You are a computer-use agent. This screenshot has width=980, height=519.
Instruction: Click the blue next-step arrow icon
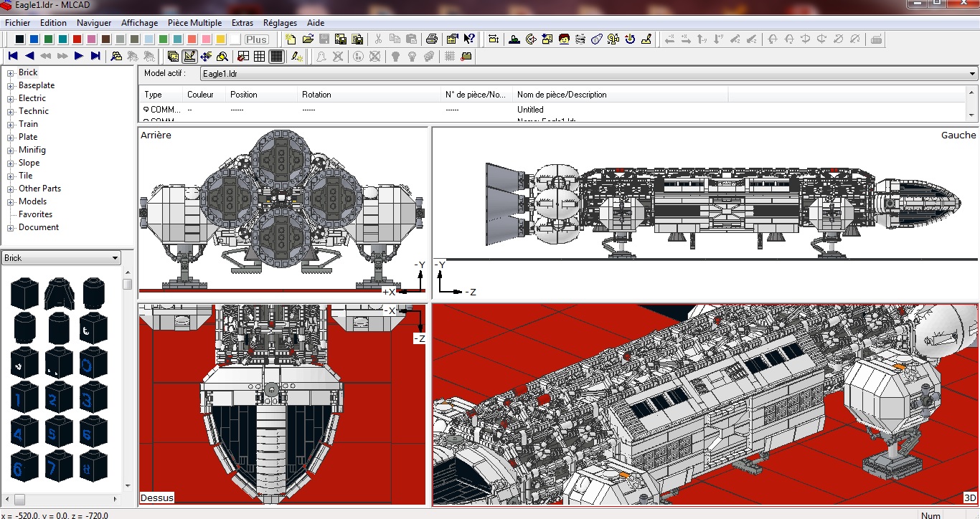tap(79, 56)
